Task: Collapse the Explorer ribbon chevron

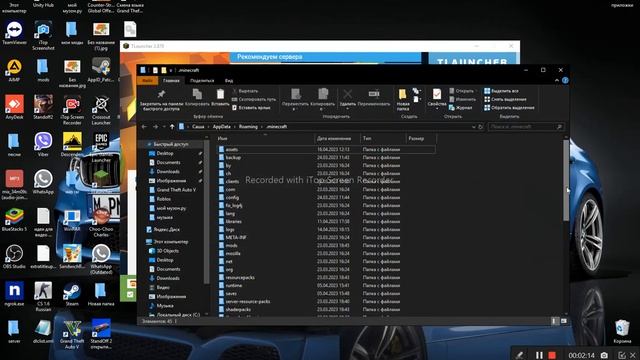Action: click(557, 80)
